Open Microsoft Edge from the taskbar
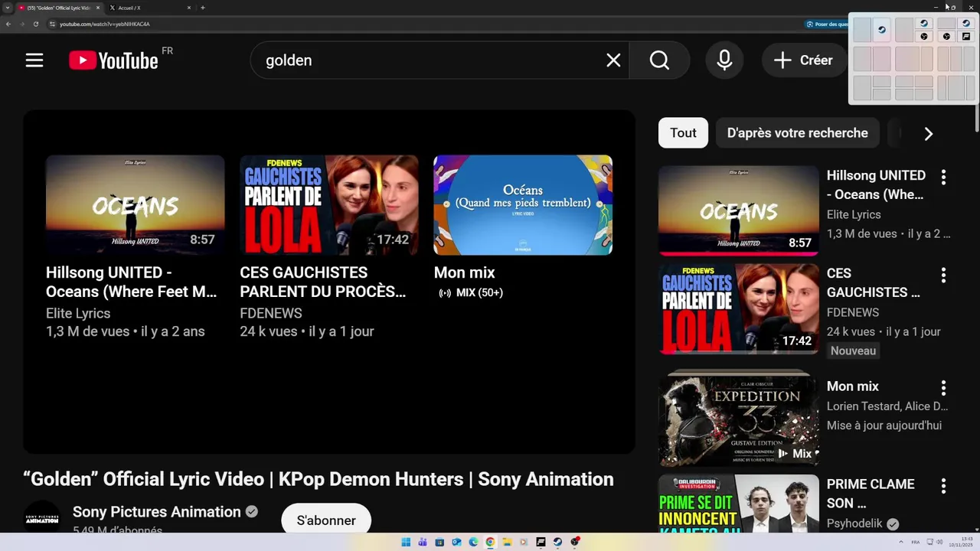Viewport: 980px width, 551px height. [x=473, y=542]
